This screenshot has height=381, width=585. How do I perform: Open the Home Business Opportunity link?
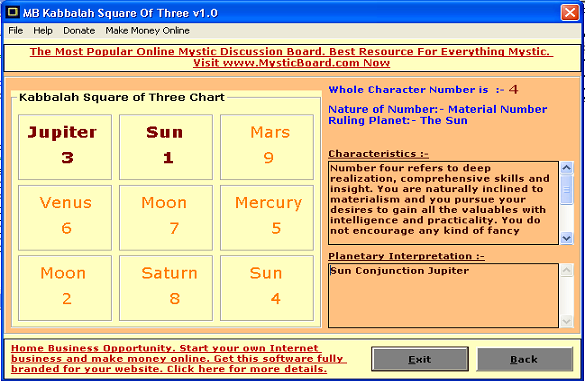[x=179, y=358]
